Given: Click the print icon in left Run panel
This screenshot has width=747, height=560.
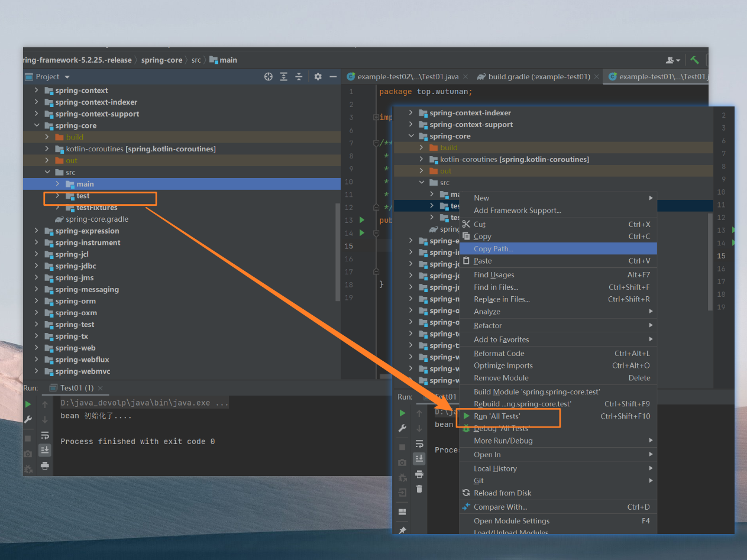Looking at the screenshot, I should click(x=45, y=466).
